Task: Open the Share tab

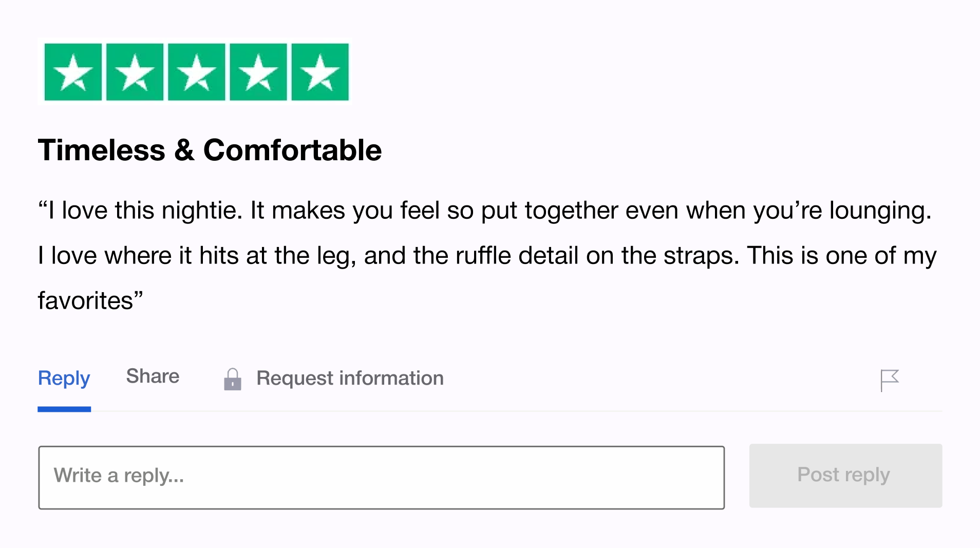Action: coord(153,376)
